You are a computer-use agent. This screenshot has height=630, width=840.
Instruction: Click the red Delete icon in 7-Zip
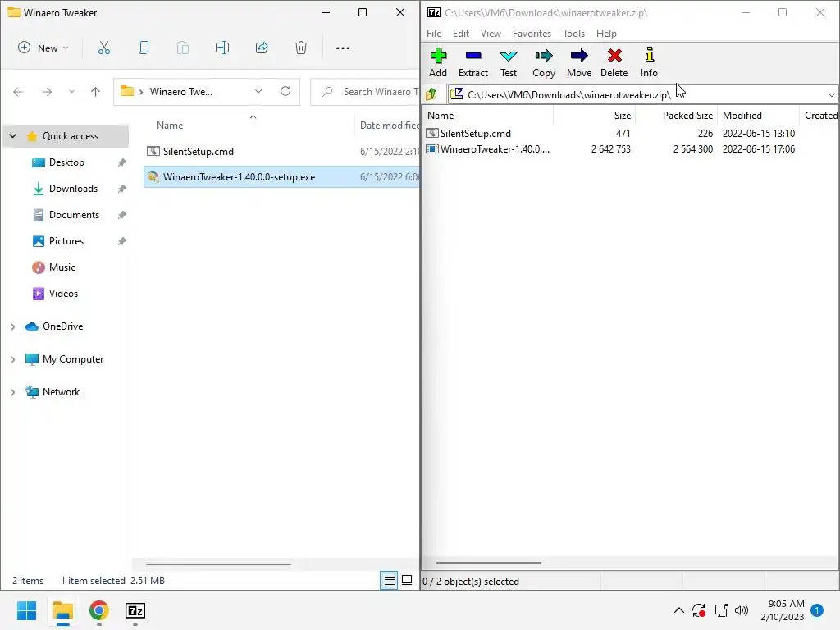click(x=614, y=62)
